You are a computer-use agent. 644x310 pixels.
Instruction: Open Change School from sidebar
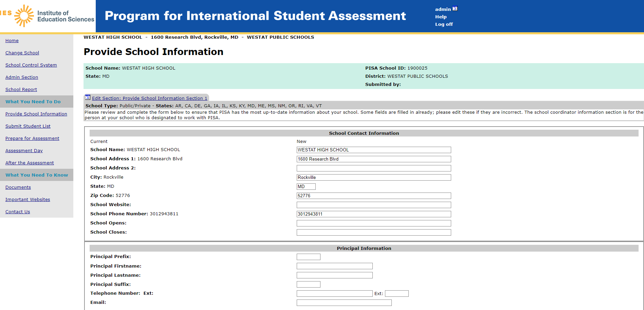coord(22,53)
